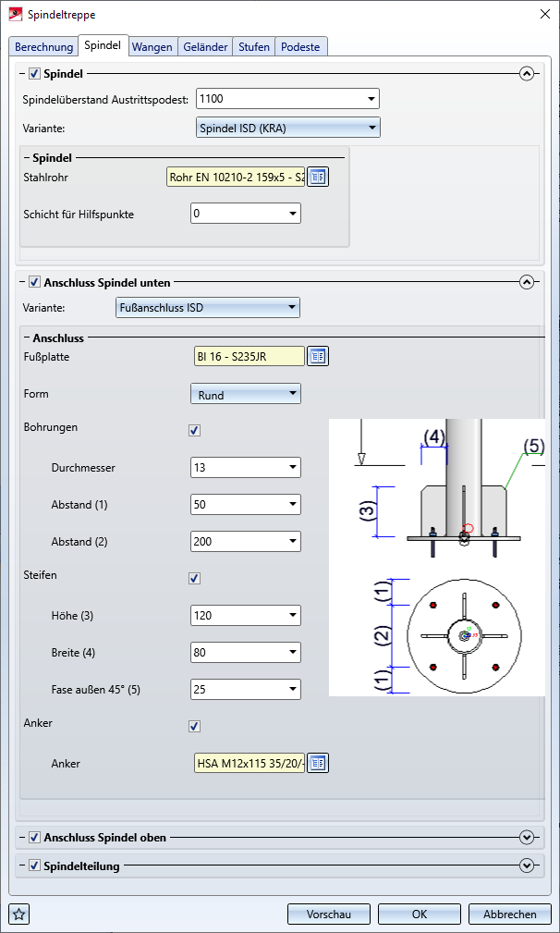This screenshot has height=933, width=560.
Task: Open catalog browser for Stahlrohr
Action: pyautogui.click(x=318, y=177)
